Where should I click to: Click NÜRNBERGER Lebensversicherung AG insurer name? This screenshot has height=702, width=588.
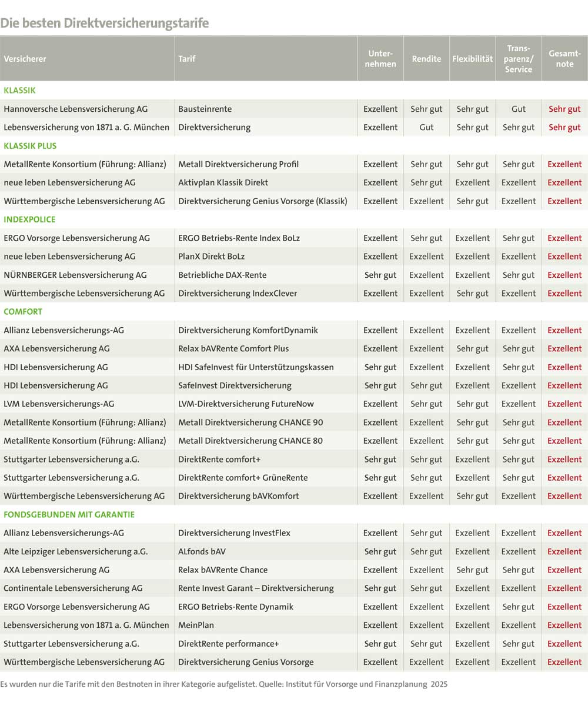click(x=76, y=275)
